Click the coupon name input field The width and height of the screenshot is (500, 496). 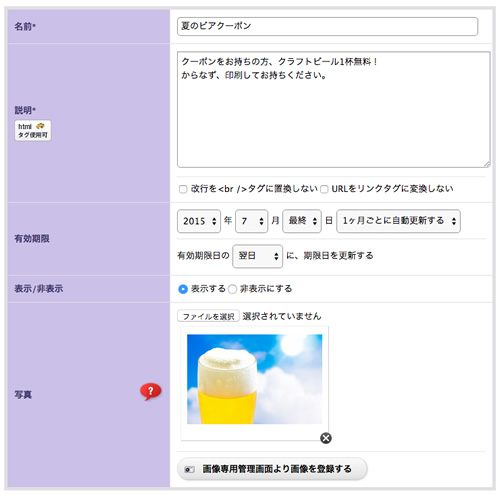point(328,26)
